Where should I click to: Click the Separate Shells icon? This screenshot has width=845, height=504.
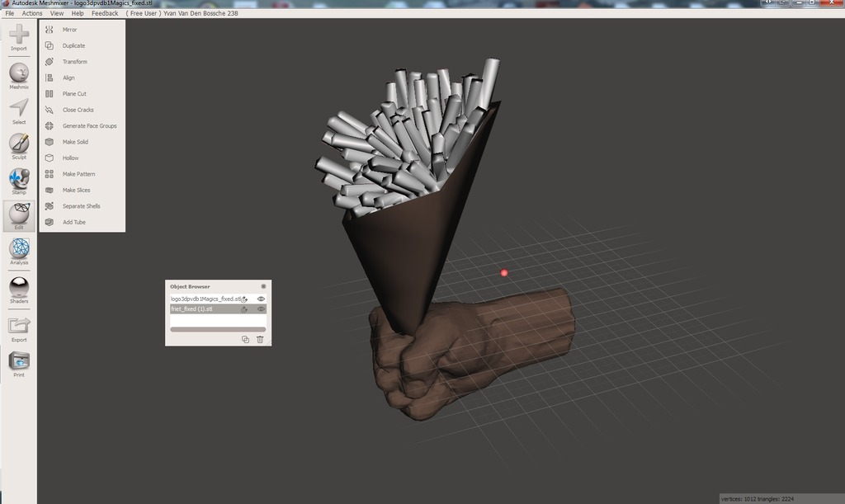pos(49,206)
